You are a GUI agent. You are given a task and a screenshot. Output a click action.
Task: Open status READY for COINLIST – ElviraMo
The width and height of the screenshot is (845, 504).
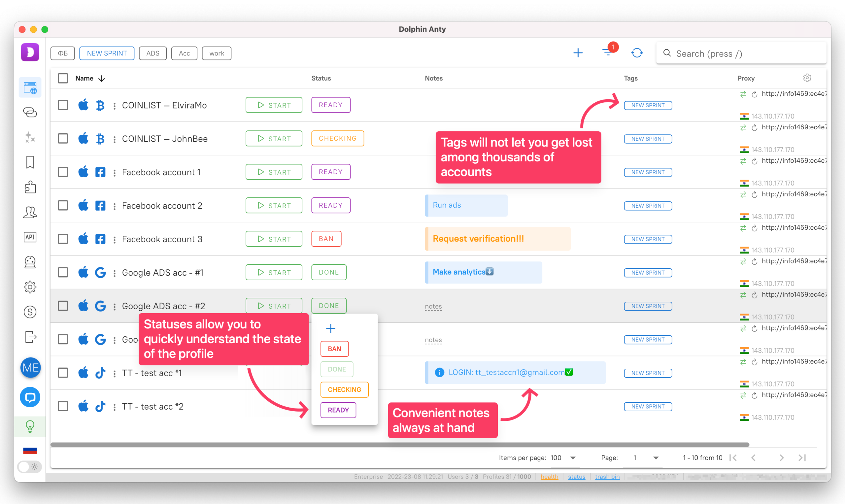point(331,105)
